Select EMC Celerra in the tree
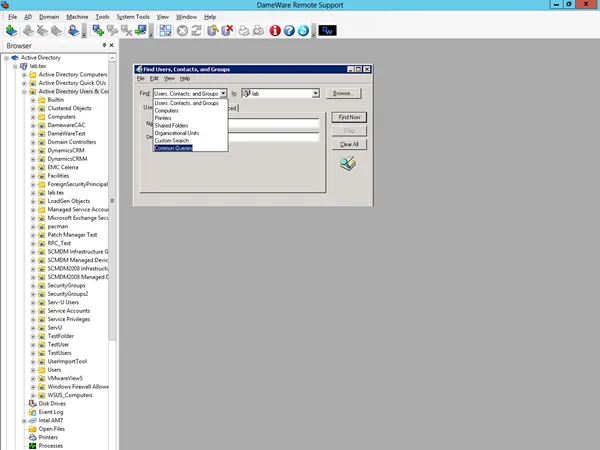 pyautogui.click(x=63, y=167)
